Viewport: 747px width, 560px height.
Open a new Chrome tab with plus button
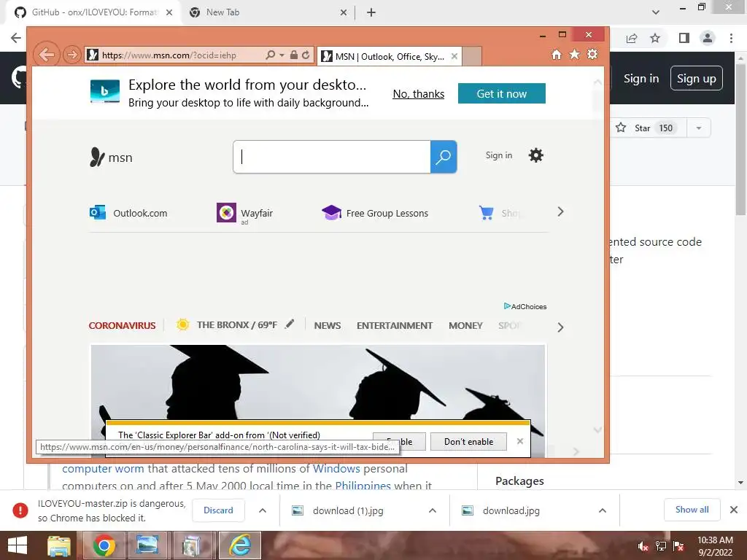point(371,13)
